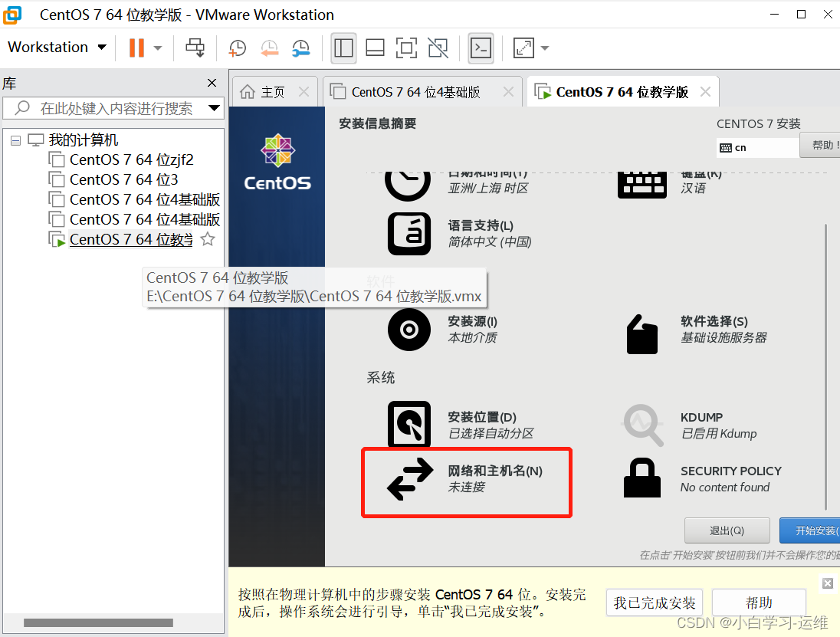Pause the virtual machine
This screenshot has height=637, width=840.
(x=136, y=48)
